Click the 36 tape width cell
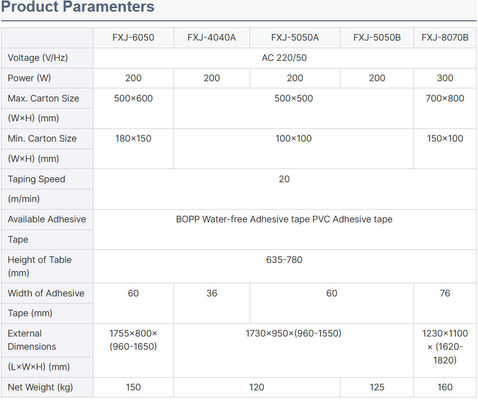This screenshot has width=478, height=400. (x=212, y=303)
